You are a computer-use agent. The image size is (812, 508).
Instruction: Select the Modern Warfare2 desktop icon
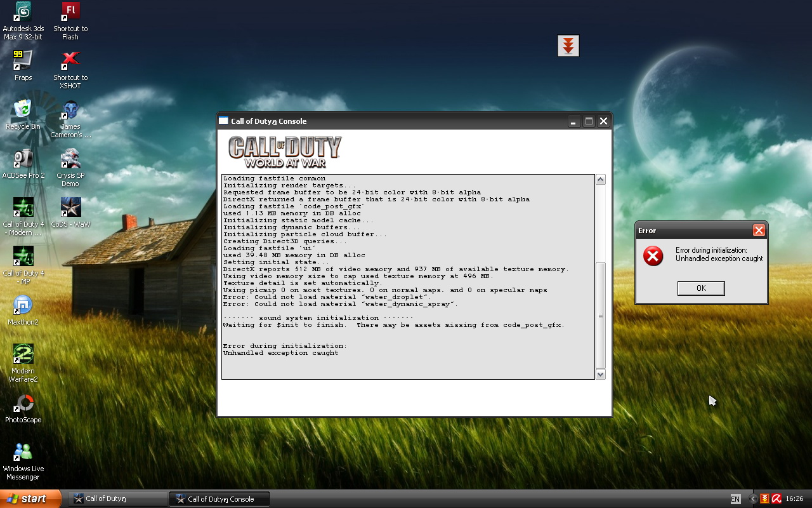[x=23, y=364]
